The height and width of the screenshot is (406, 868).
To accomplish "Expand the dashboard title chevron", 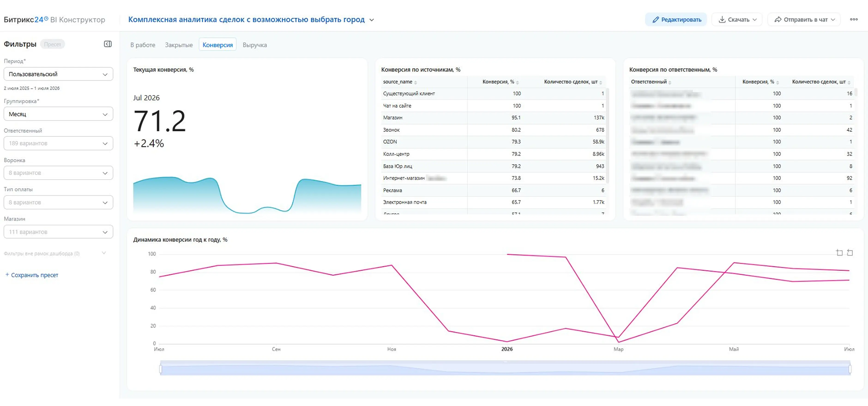I will [x=372, y=20].
